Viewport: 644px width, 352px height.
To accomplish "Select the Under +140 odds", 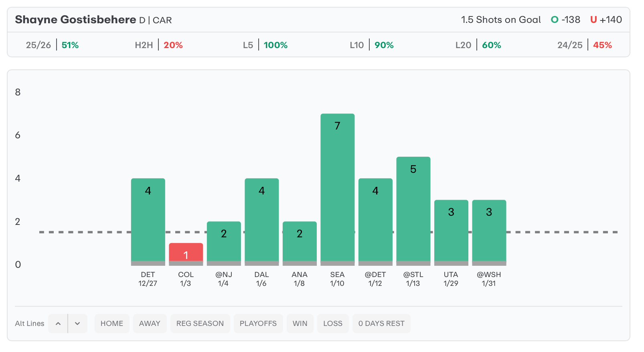I will (606, 20).
